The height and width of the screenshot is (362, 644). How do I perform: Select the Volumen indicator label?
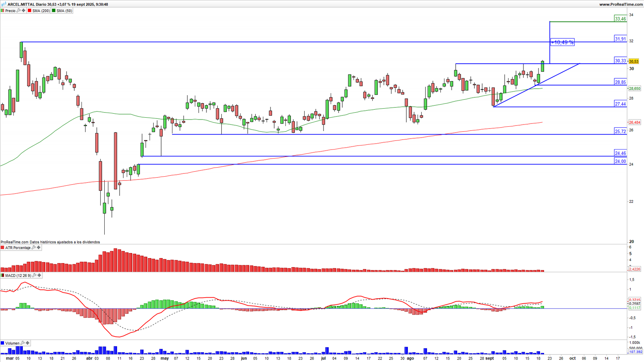[x=12, y=343]
